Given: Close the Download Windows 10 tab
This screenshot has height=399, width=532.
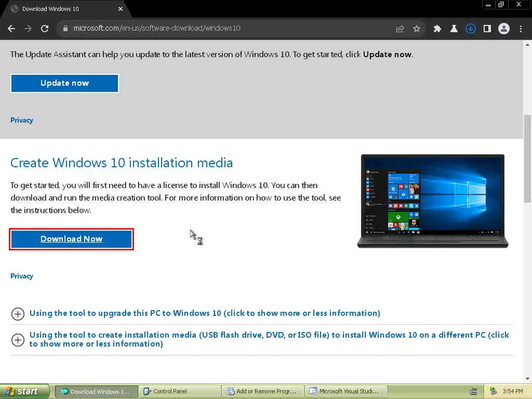Looking at the screenshot, I should (121, 9).
